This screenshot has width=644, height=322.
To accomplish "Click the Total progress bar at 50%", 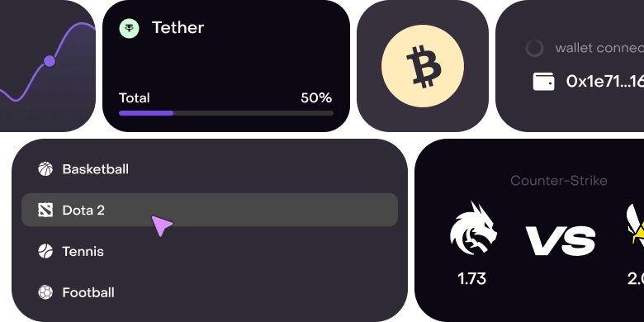I will click(226, 113).
